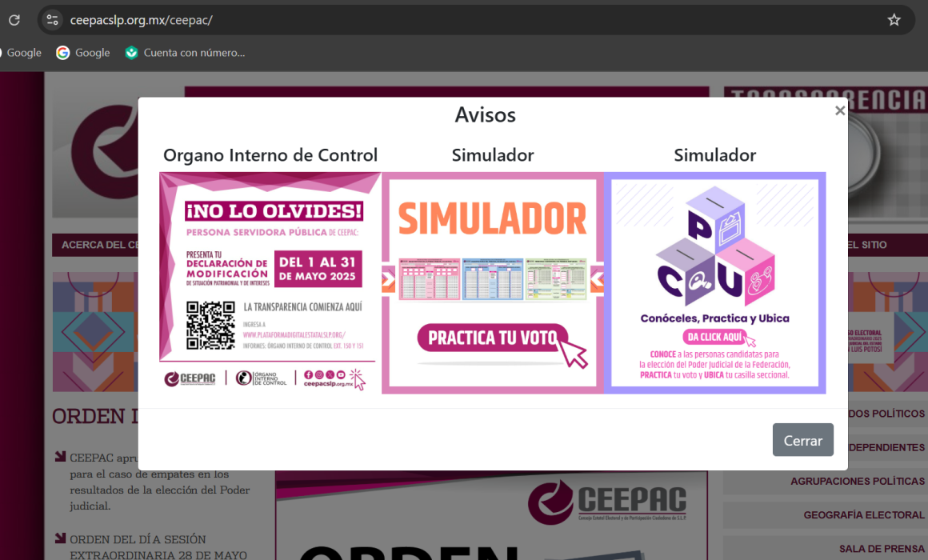Click the X (Twitter) icon in the banner
The image size is (928, 560).
(330, 374)
